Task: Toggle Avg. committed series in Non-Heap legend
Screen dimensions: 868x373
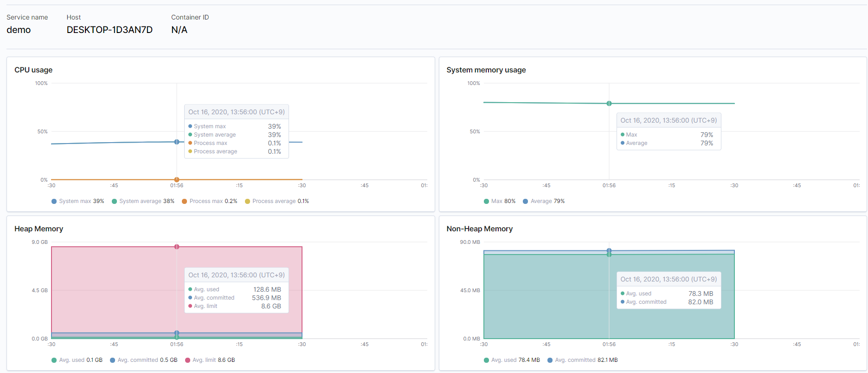Action: point(582,360)
